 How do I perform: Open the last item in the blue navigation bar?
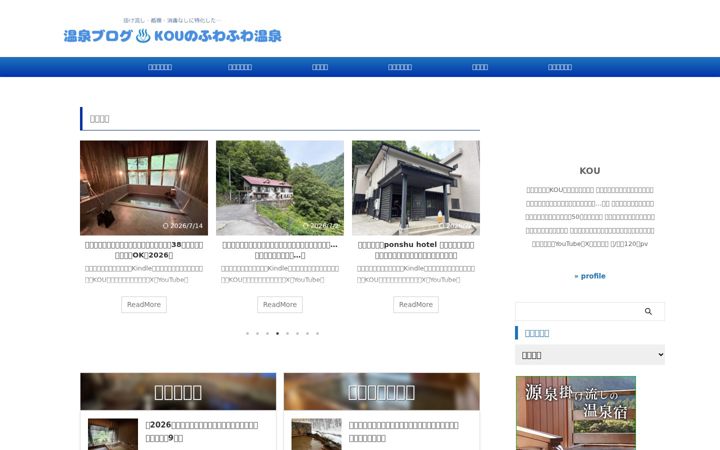point(560,67)
